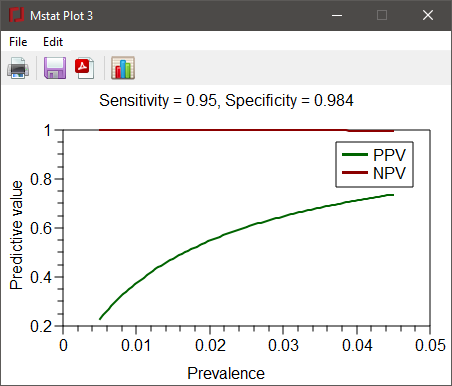Click the printer icon to print plot
The height and width of the screenshot is (386, 452).
tap(18, 68)
